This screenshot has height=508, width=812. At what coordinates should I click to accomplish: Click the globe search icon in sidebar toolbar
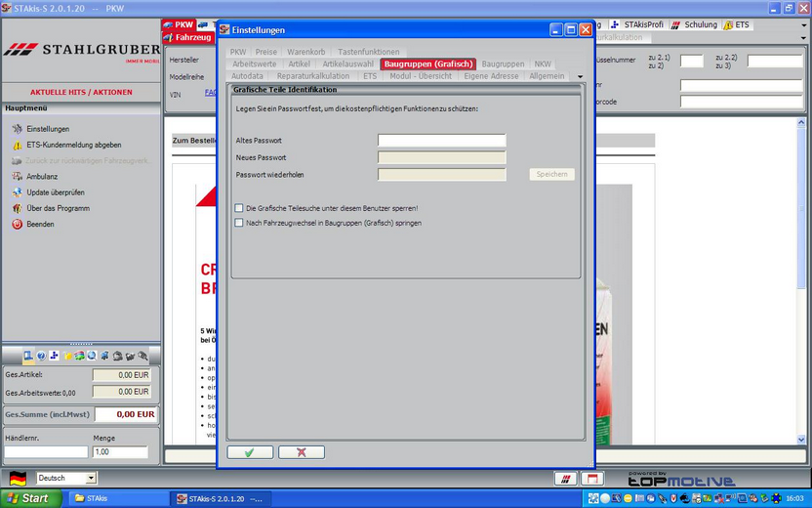point(92,356)
